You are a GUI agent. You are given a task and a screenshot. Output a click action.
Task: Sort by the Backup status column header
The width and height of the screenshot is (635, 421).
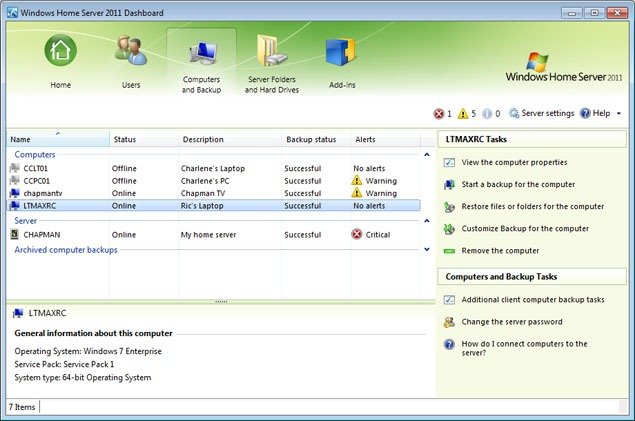316,139
